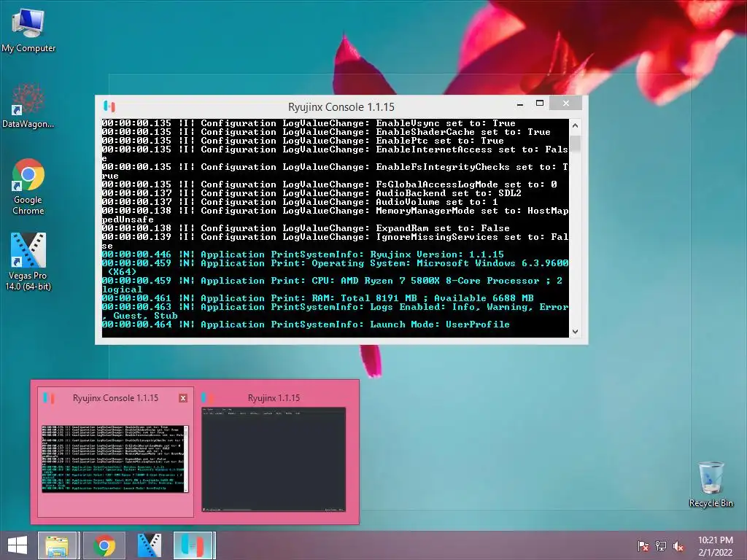Open Vegas Pro from the taskbar
The image size is (747, 560).
click(x=149, y=545)
